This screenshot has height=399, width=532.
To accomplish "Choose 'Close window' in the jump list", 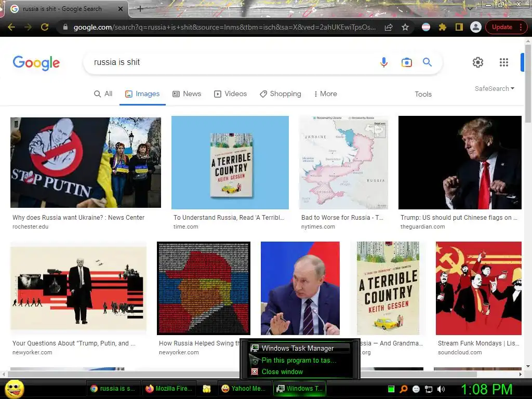I will pos(300,371).
